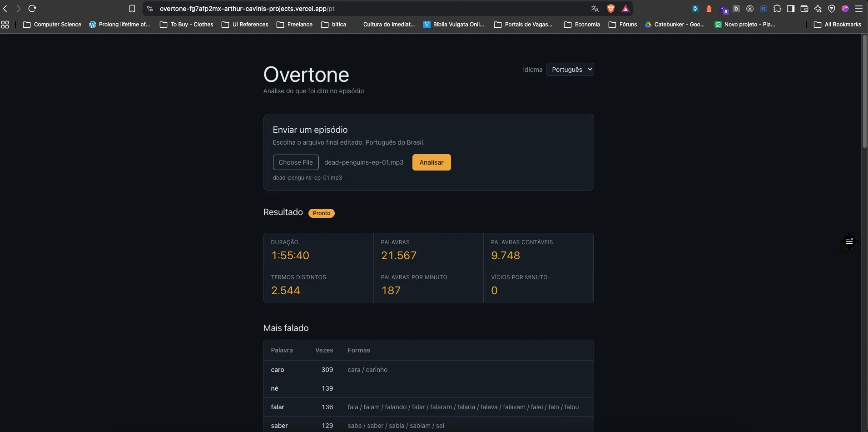The width and height of the screenshot is (868, 432).
Task: Open the Freelance bookmark folder
Action: [294, 25]
